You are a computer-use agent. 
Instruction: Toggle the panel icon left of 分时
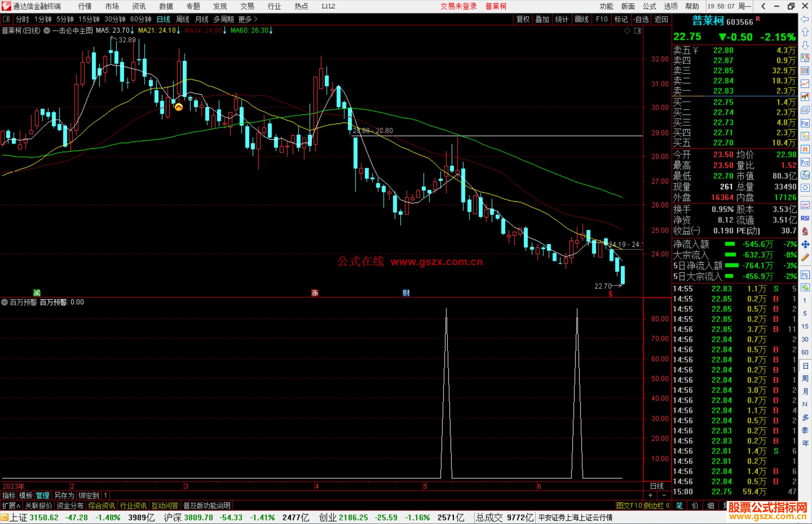click(6, 19)
